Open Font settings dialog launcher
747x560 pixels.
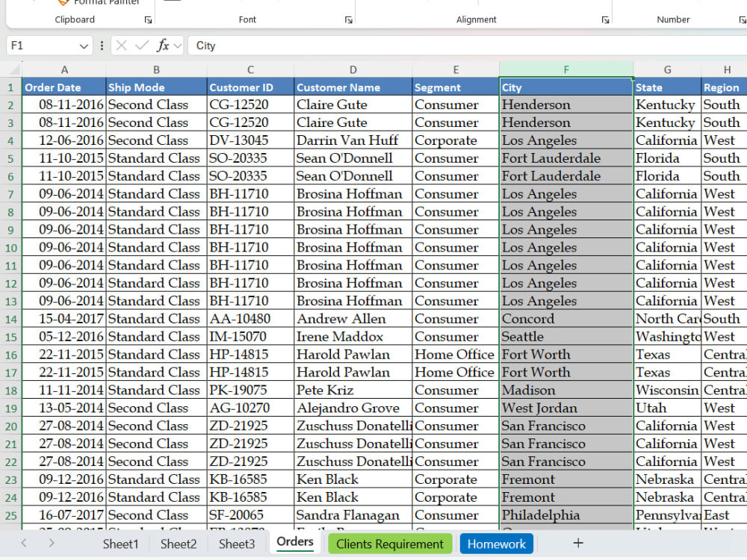(x=349, y=20)
